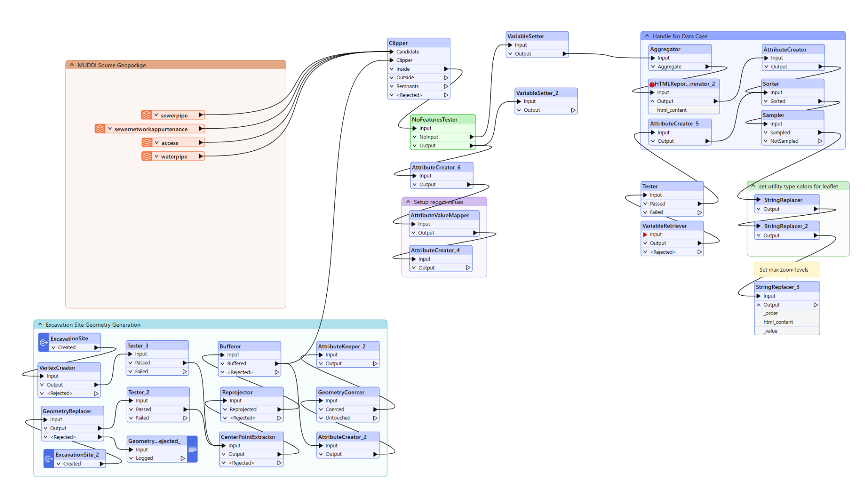Image resolution: width=868 pixels, height=497 pixels.
Task: Collapse the Handle No Data Case bookmark
Action: pyautogui.click(x=647, y=36)
